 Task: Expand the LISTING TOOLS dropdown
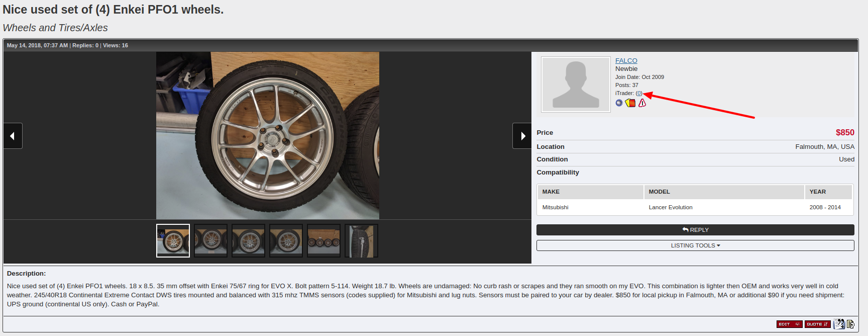click(695, 245)
